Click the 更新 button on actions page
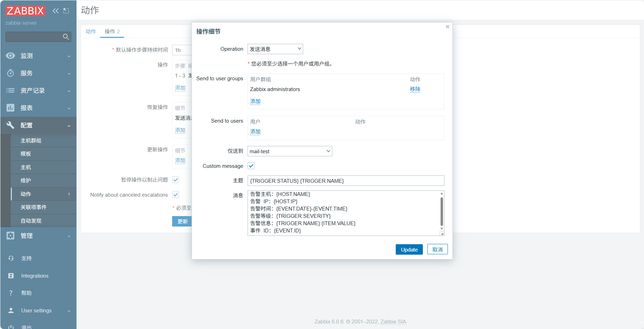Screen dimensions: 644x329 click(182, 221)
